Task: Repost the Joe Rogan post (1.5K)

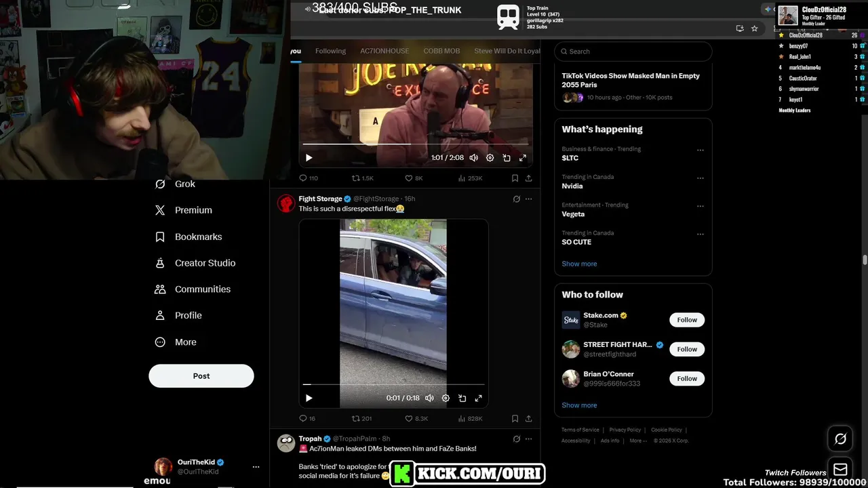Action: pyautogui.click(x=362, y=178)
